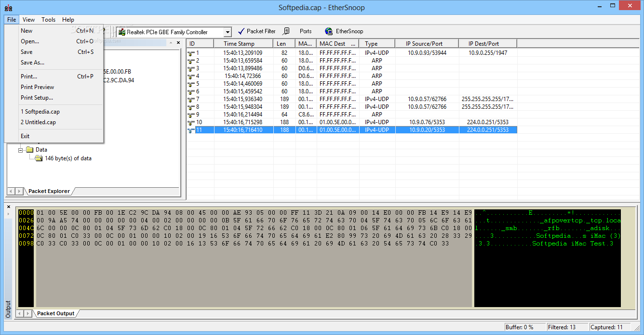Open recent file 1 Softpedia.cap
The width and height of the screenshot is (644, 335).
pos(54,112)
